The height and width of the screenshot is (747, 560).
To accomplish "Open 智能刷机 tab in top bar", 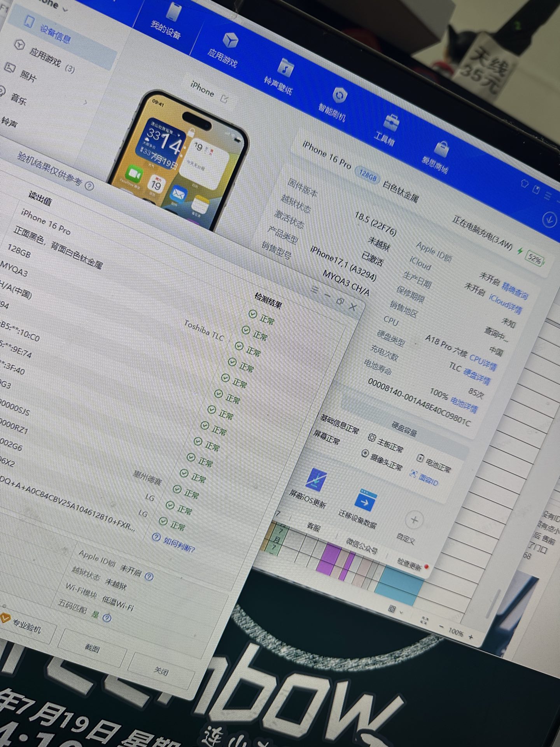I will (x=334, y=103).
